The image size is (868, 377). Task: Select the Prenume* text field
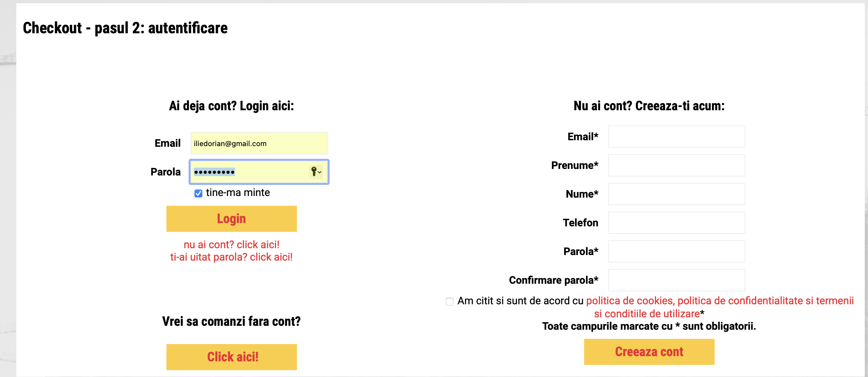click(676, 165)
